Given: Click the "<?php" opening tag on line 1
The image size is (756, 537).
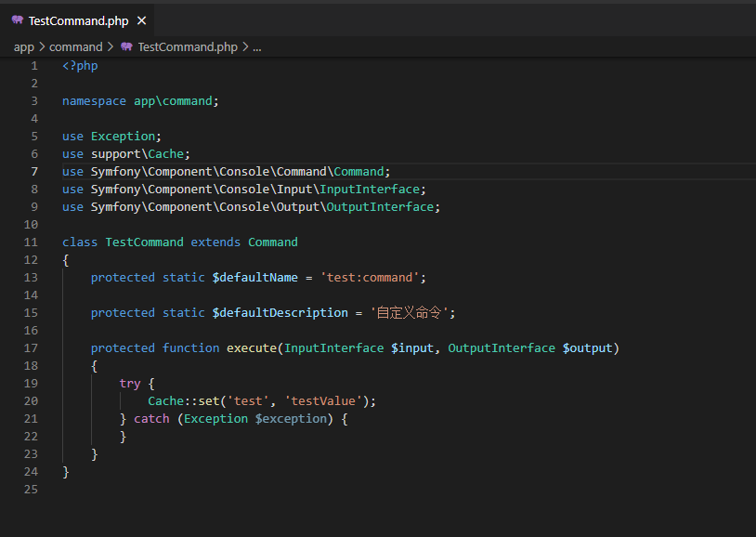Looking at the screenshot, I should pyautogui.click(x=80, y=66).
